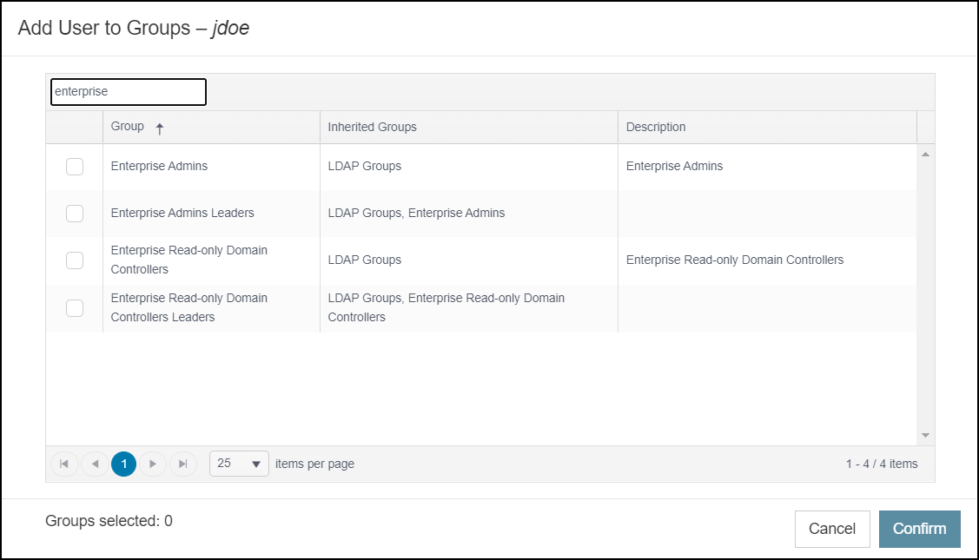Click the Description column header
The width and height of the screenshot is (979, 560).
pos(767,128)
